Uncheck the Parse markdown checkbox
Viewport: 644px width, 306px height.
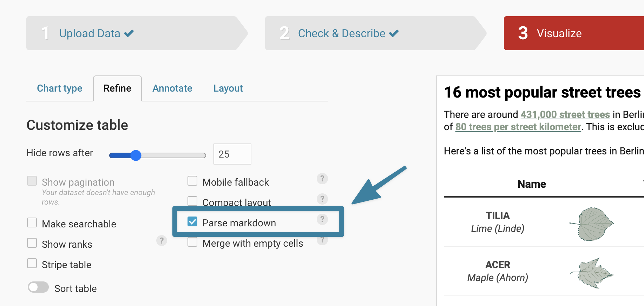[x=192, y=221]
